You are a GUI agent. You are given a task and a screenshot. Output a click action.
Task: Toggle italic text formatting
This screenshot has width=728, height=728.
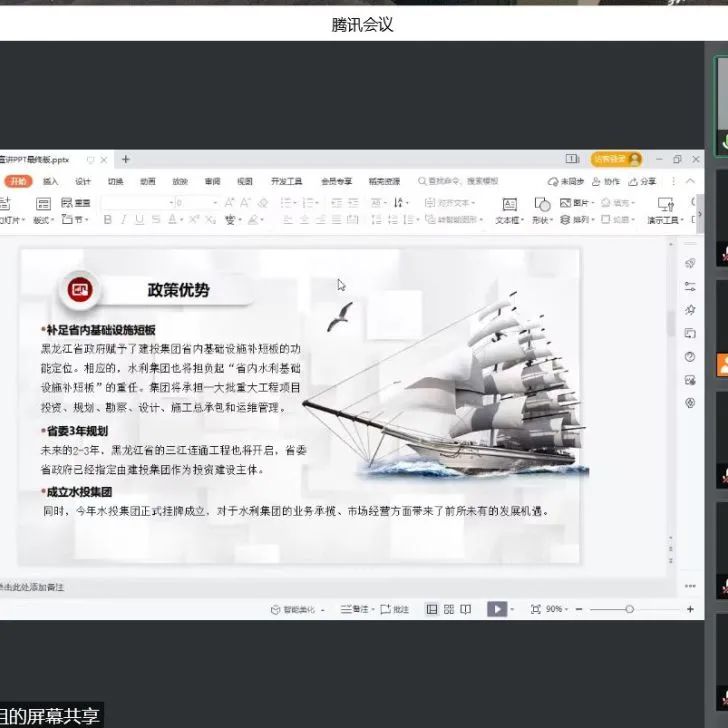coord(124,220)
